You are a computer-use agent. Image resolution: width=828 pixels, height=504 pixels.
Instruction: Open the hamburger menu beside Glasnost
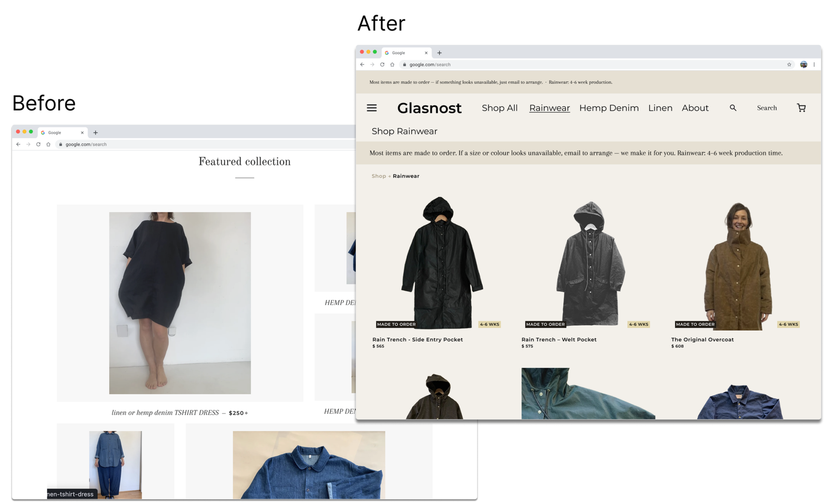[x=371, y=108]
